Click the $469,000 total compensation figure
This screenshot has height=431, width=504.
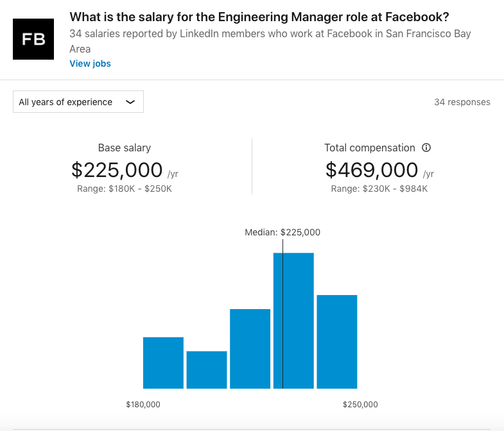(372, 170)
